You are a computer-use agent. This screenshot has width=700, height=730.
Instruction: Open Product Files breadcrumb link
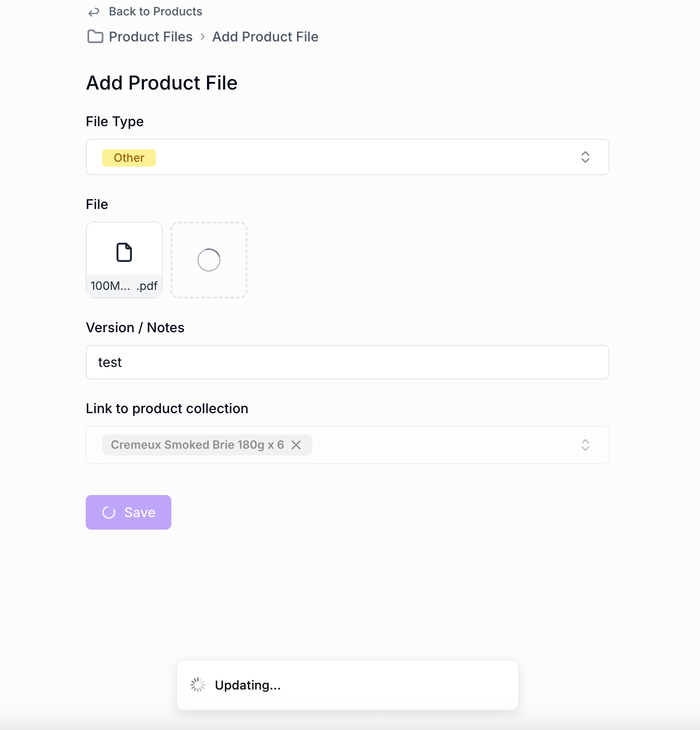point(150,37)
